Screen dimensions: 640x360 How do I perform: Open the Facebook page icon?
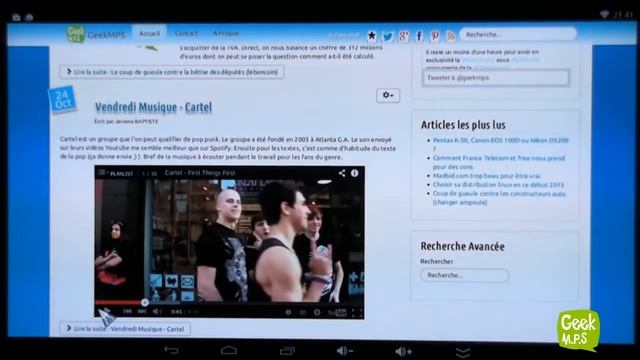419,36
